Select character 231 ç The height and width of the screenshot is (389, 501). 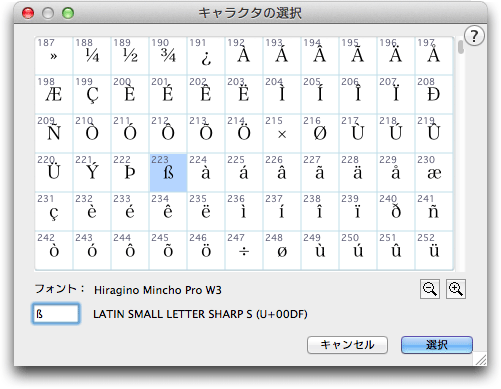pos(54,212)
